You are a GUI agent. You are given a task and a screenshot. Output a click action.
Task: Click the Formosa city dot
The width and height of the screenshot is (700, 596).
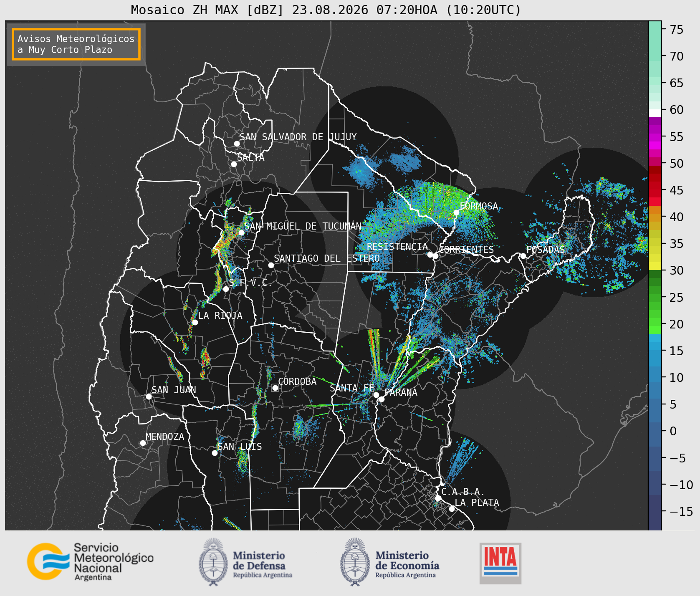[x=456, y=212]
